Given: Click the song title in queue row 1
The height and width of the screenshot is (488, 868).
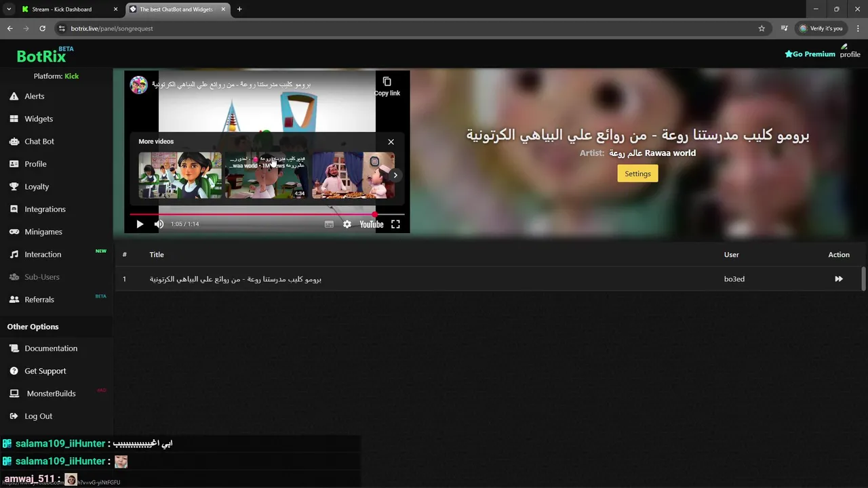Looking at the screenshot, I should (x=235, y=279).
